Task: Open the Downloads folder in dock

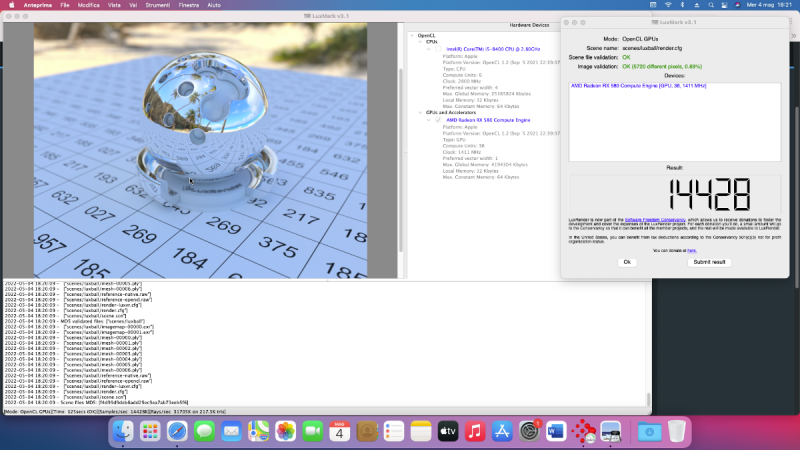Action: tap(649, 432)
